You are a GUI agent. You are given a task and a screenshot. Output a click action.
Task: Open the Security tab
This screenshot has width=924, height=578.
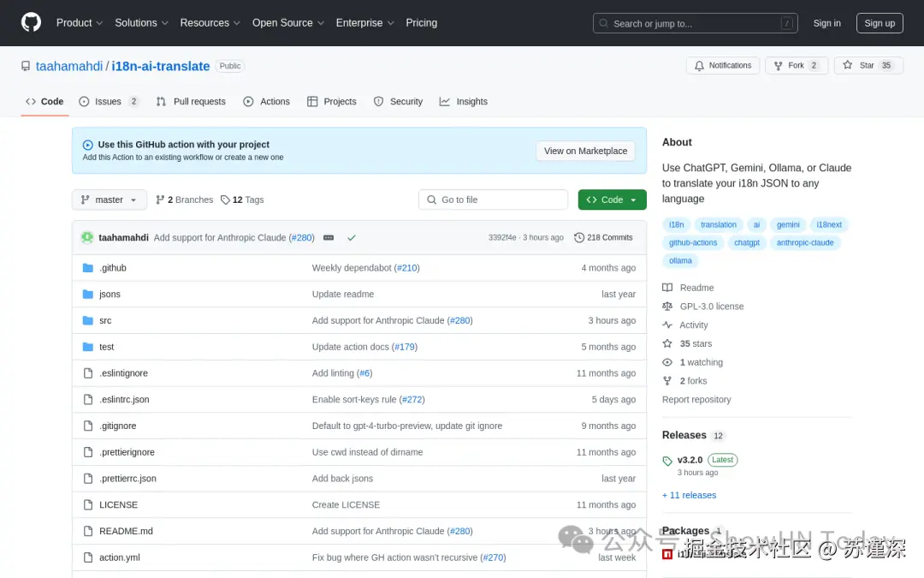click(399, 101)
